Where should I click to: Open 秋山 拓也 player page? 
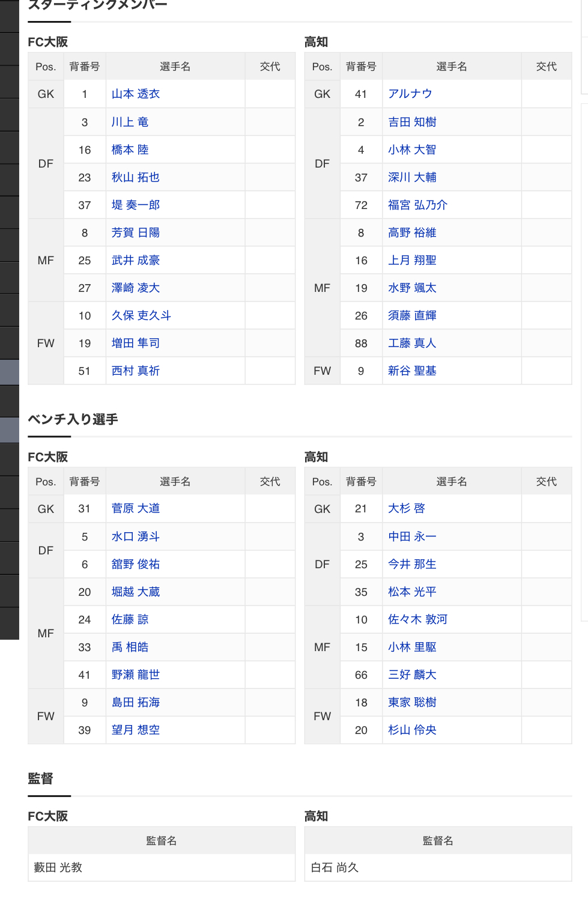(x=136, y=177)
